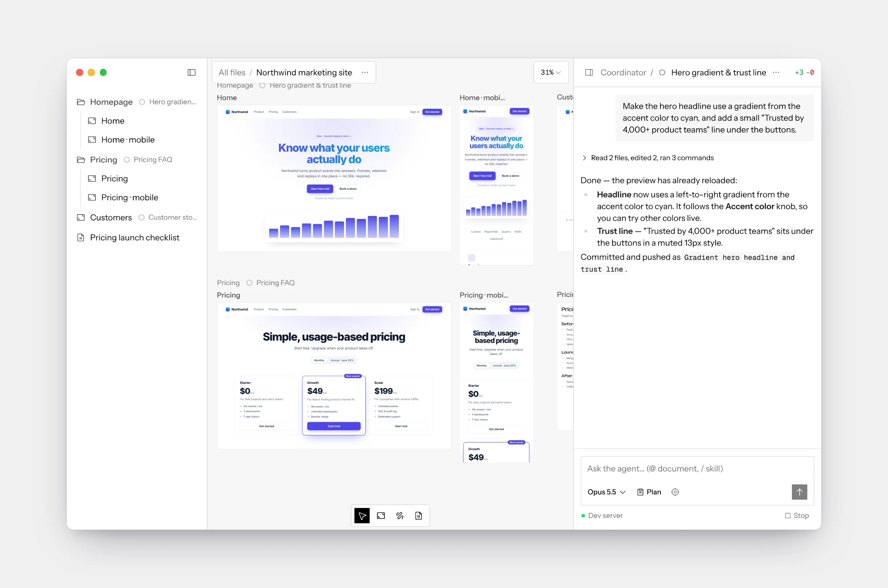Open the target settings icon beside Plan
Screen dimensions: 888x588
point(675,492)
